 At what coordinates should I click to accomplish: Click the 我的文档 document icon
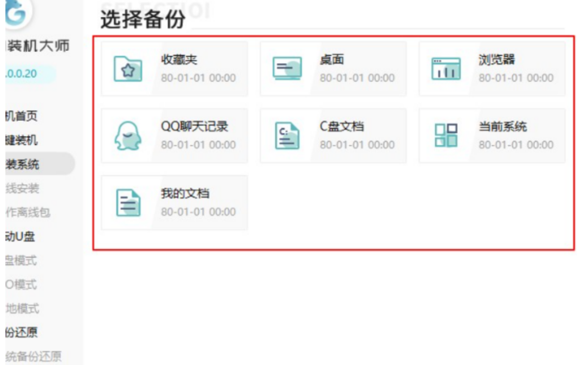click(x=128, y=203)
